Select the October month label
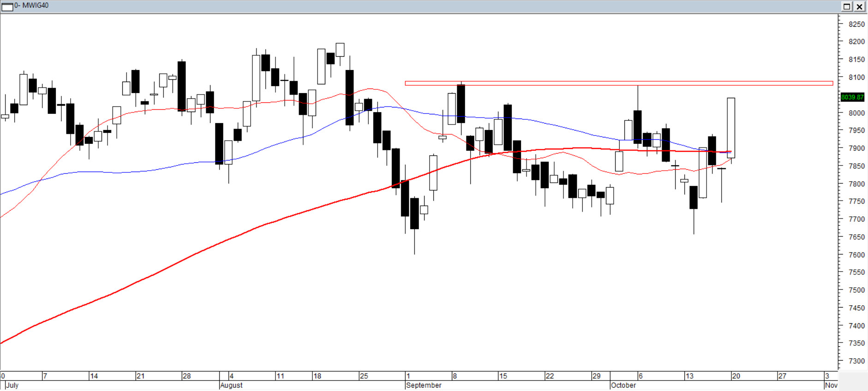The height and width of the screenshot is (391, 868). pos(623,385)
